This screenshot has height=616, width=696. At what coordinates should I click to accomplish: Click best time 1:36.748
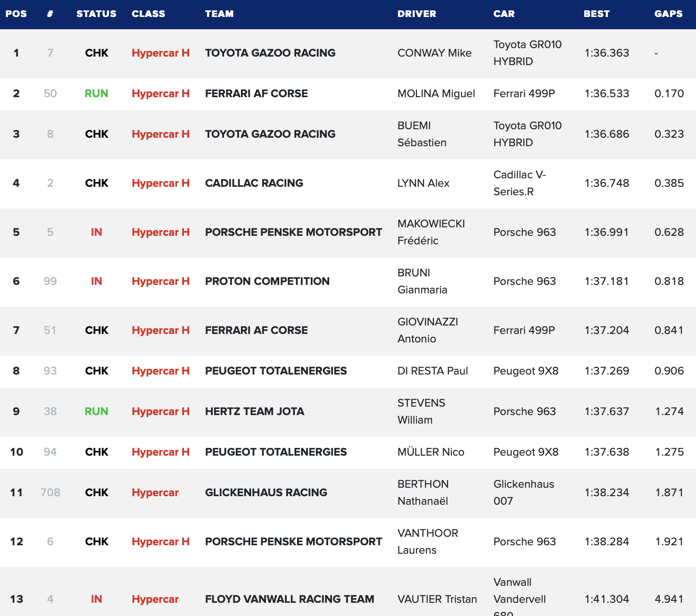click(607, 183)
